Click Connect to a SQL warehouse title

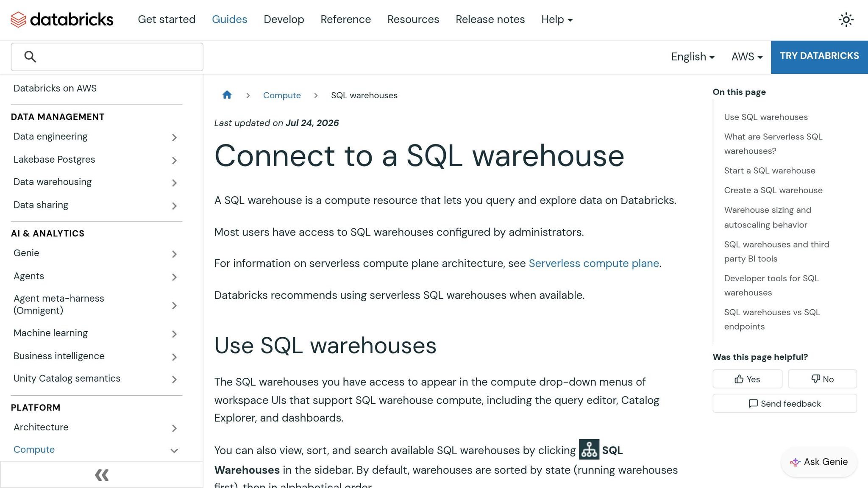click(419, 155)
